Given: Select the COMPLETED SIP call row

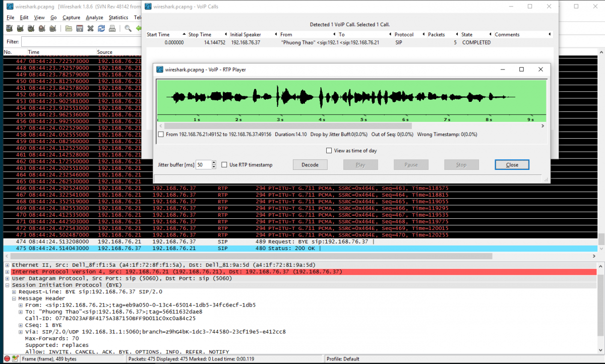Looking at the screenshot, I should click(349, 43).
